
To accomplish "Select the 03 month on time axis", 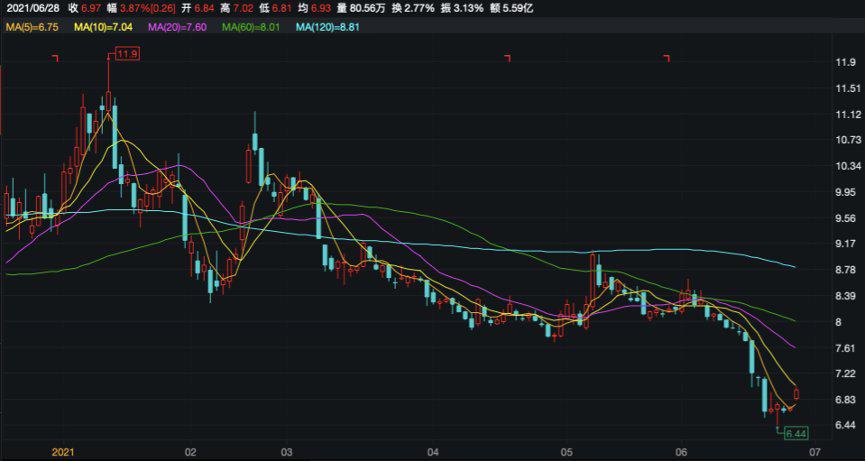I will (x=286, y=452).
